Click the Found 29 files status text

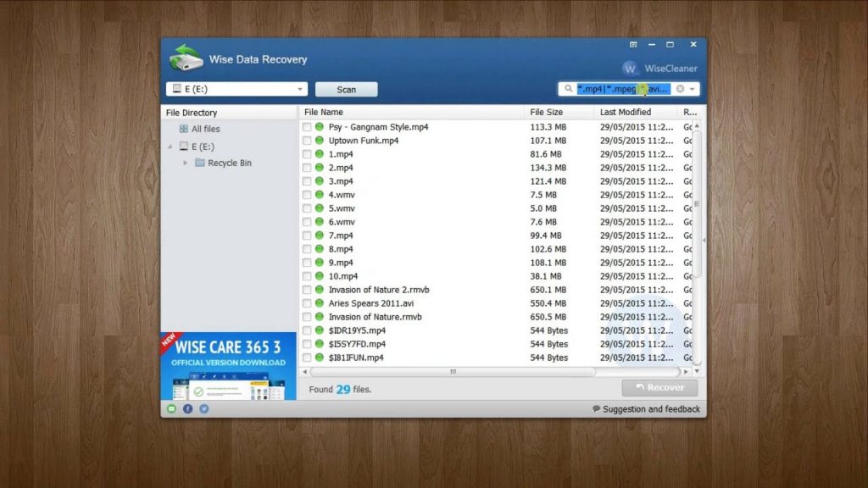pyautogui.click(x=340, y=390)
